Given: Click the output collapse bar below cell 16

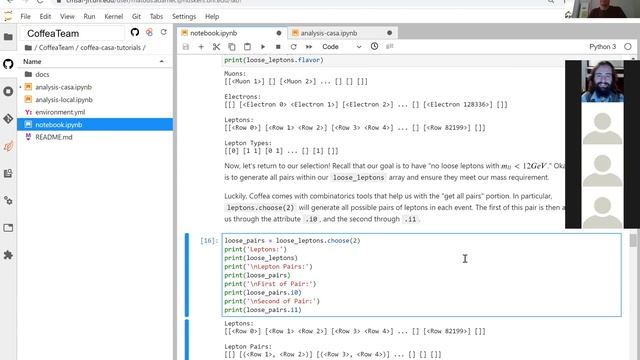Looking at the screenshot, I should (x=187, y=340).
